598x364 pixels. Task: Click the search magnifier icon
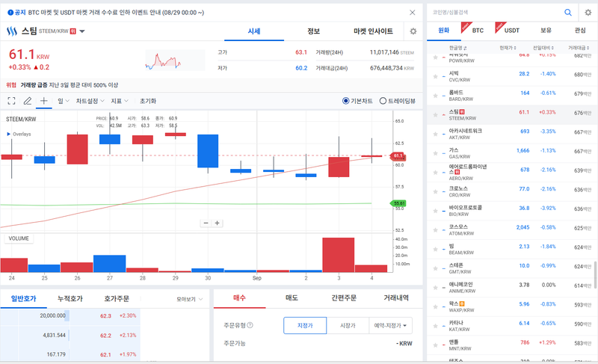(x=568, y=13)
